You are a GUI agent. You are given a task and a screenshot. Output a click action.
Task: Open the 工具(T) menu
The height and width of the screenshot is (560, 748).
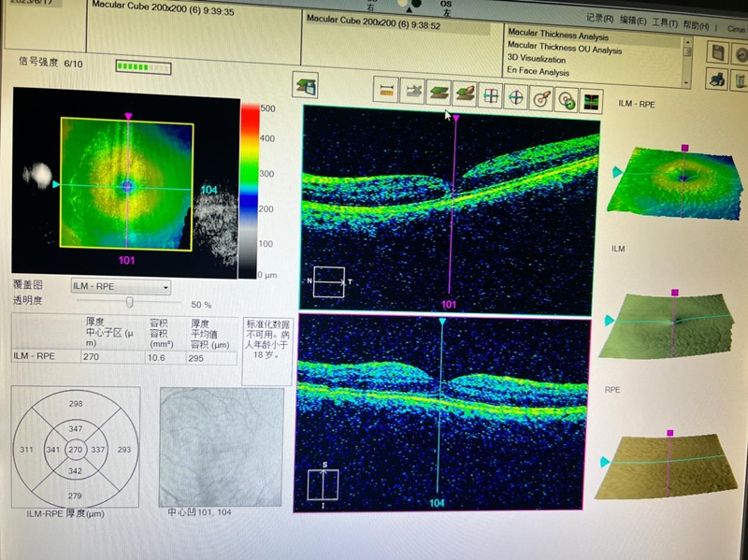665,21
